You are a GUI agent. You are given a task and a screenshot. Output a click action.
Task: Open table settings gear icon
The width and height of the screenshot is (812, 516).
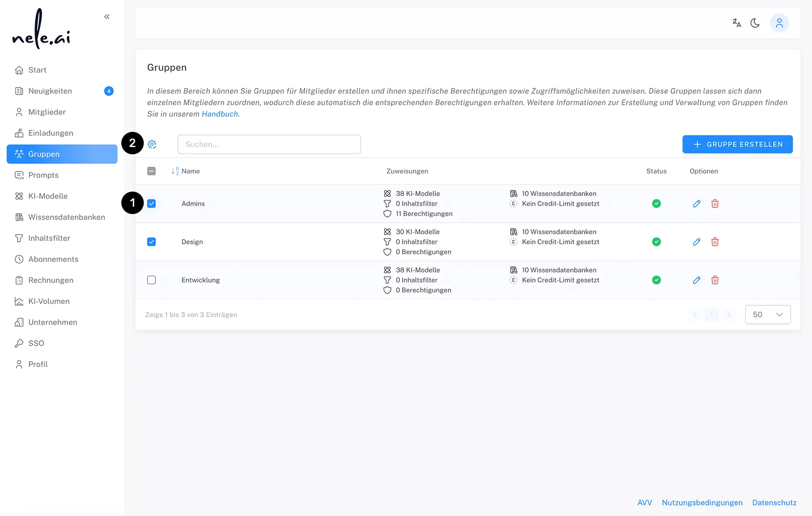[152, 144]
